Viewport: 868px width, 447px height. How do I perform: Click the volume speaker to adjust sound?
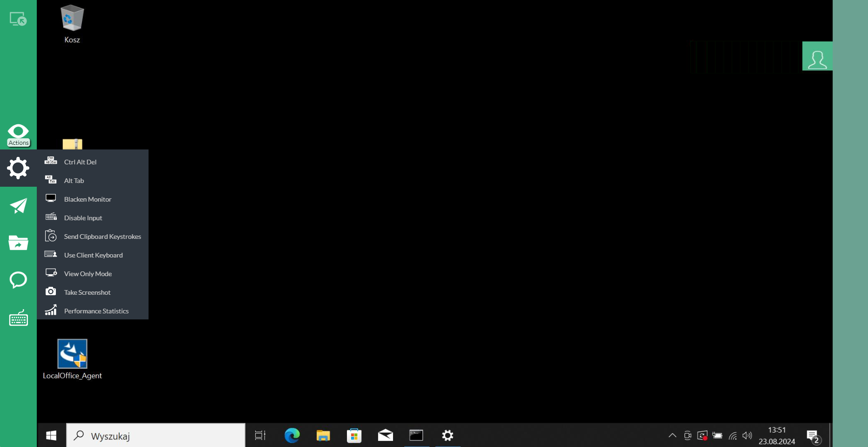click(748, 436)
